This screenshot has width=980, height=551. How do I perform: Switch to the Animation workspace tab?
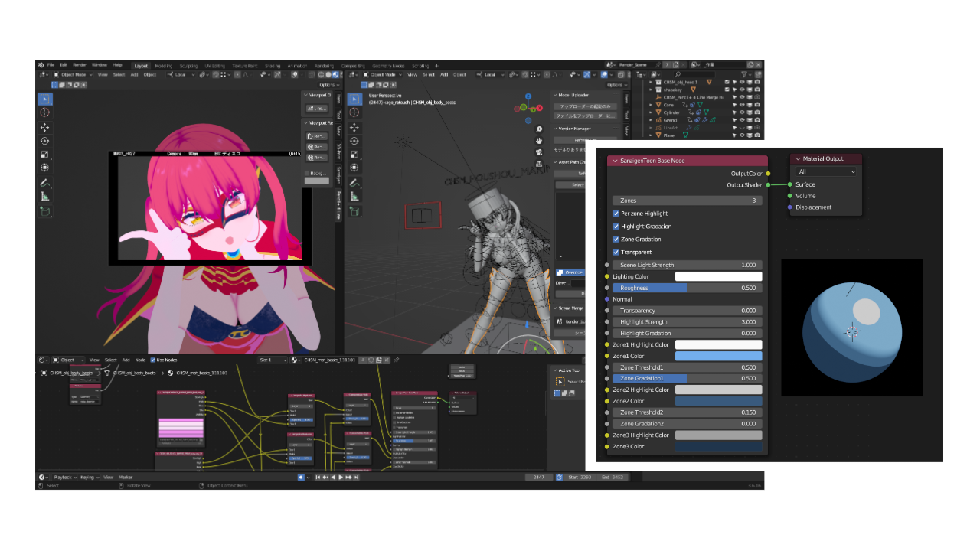click(x=297, y=66)
